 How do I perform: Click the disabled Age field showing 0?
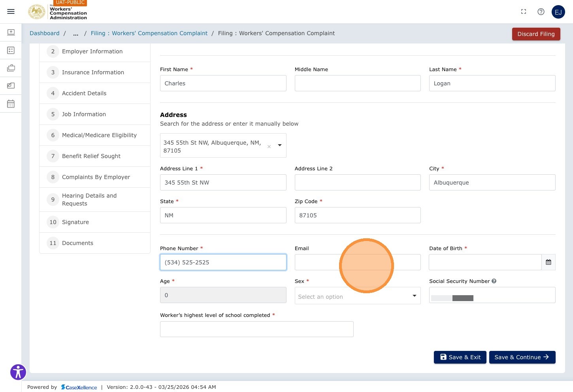(223, 295)
